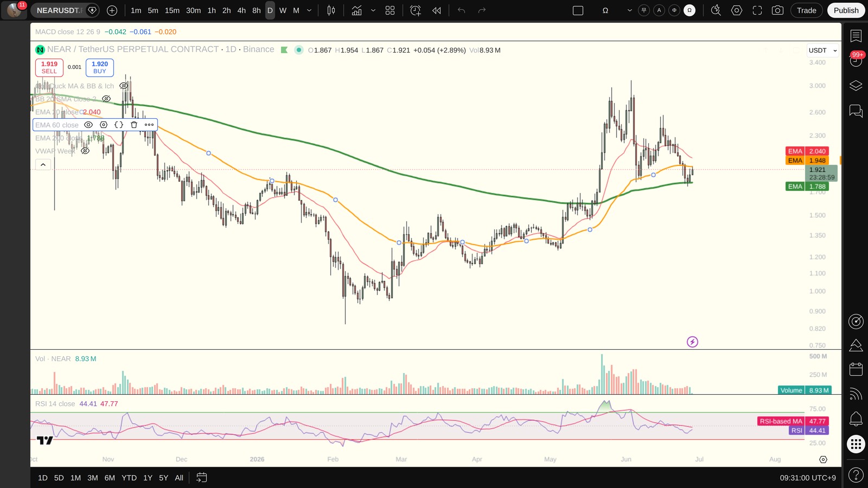Screen dimensions: 868x488
Task: Click the Replay (rewind) icon
Action: [437, 10]
